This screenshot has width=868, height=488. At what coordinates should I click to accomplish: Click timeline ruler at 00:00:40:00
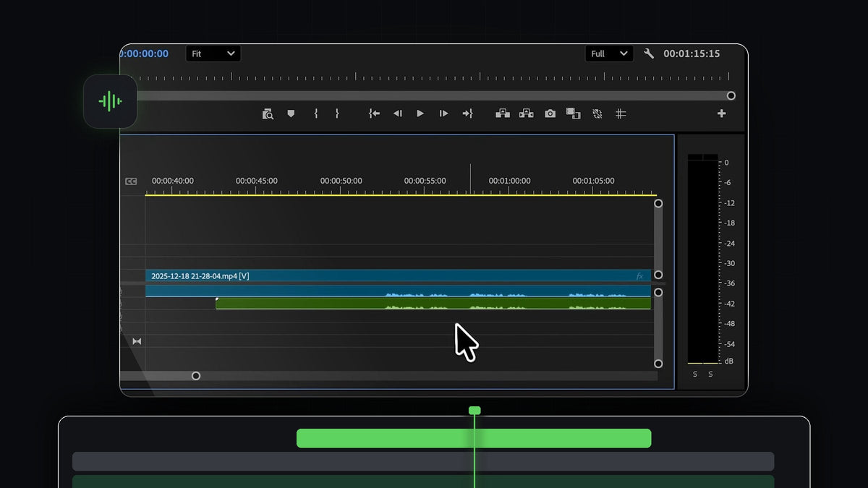coord(172,181)
